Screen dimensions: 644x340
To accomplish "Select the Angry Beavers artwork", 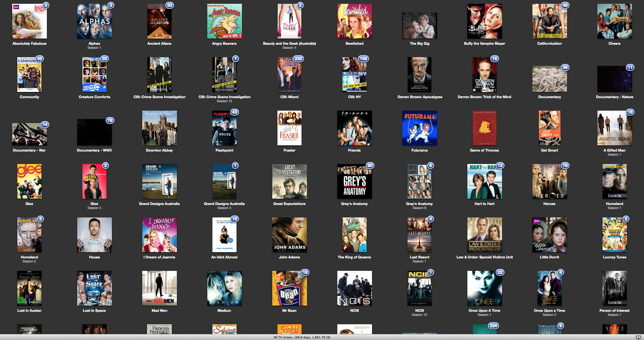I will 224,21.
